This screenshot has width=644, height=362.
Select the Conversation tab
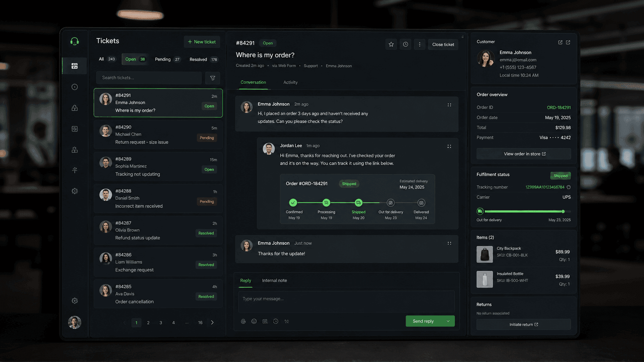pos(253,82)
